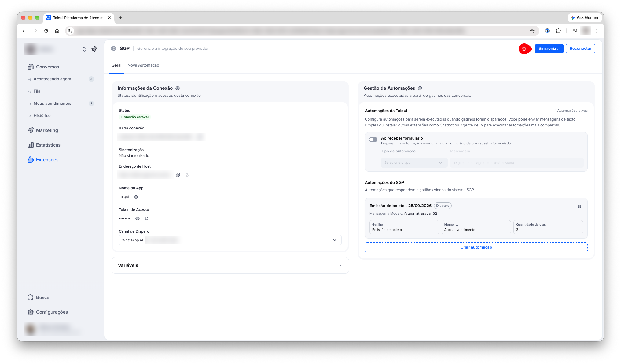Click the Mensagem input field
The image size is (621, 364).
coord(516,163)
